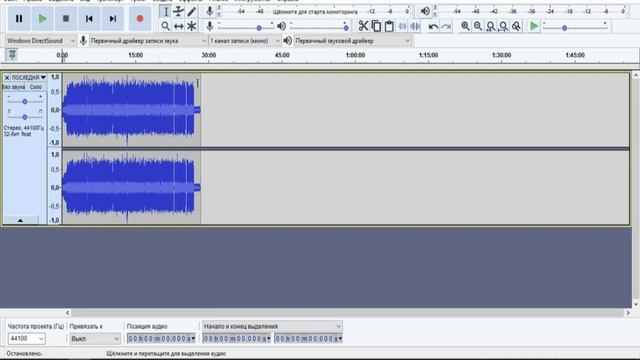Click the selection start time field
640x360 pixels.
(x=237, y=338)
